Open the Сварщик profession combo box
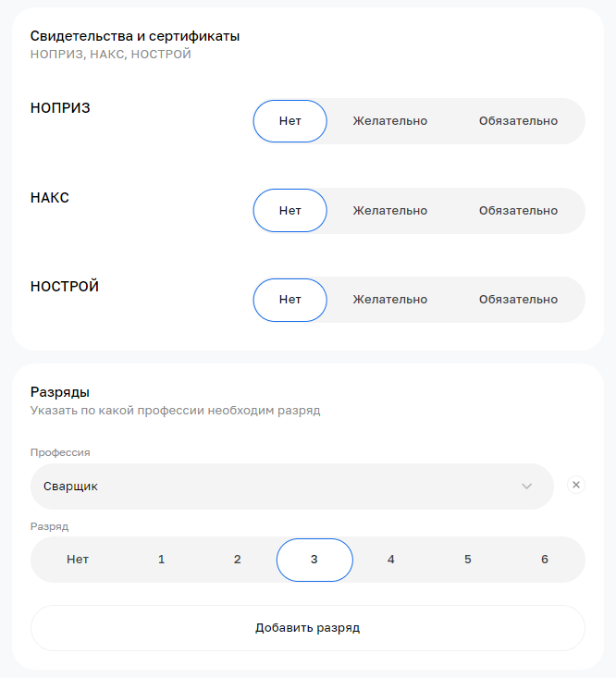This screenshot has width=616, height=678. point(277,487)
